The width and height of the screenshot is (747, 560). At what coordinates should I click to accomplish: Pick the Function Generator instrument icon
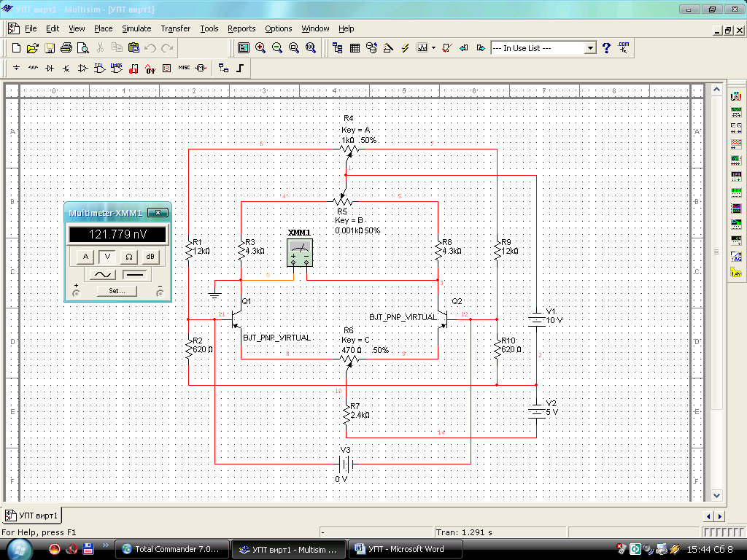(736, 112)
